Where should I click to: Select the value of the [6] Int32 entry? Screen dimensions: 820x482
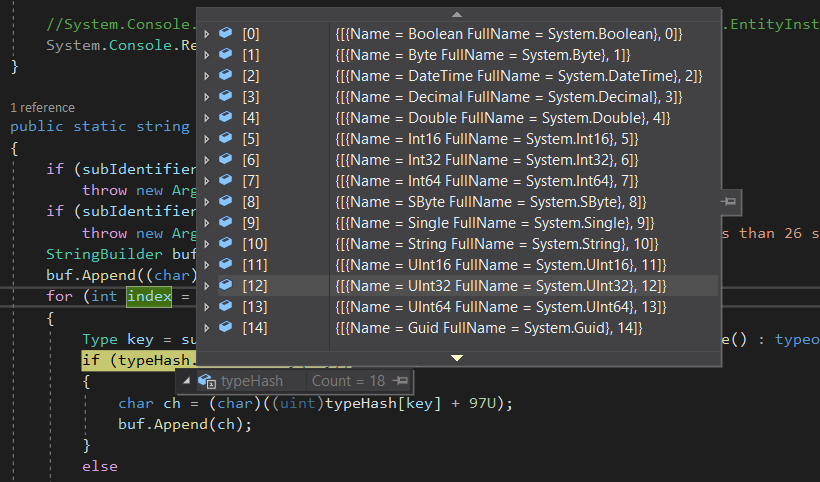487,160
